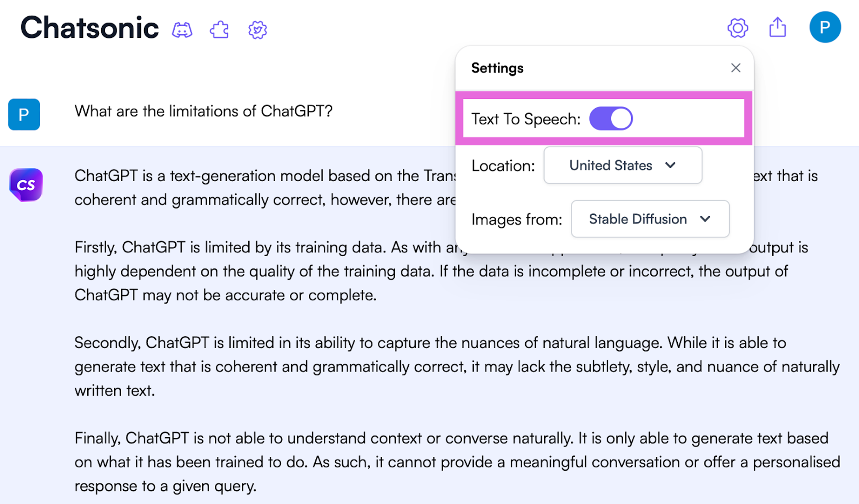
Task: Click the Settings panel title
Action: click(497, 67)
